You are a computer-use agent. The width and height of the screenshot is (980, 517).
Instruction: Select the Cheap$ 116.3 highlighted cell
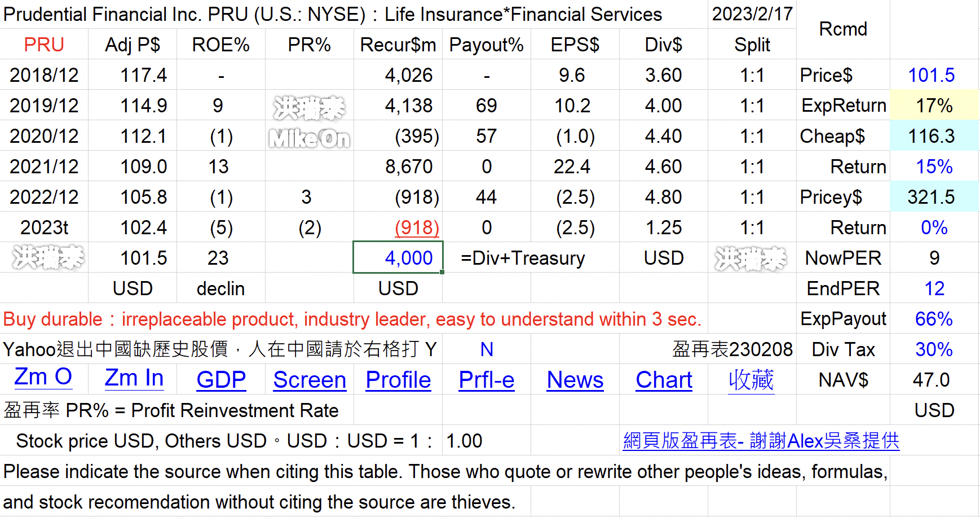pyautogui.click(x=934, y=136)
